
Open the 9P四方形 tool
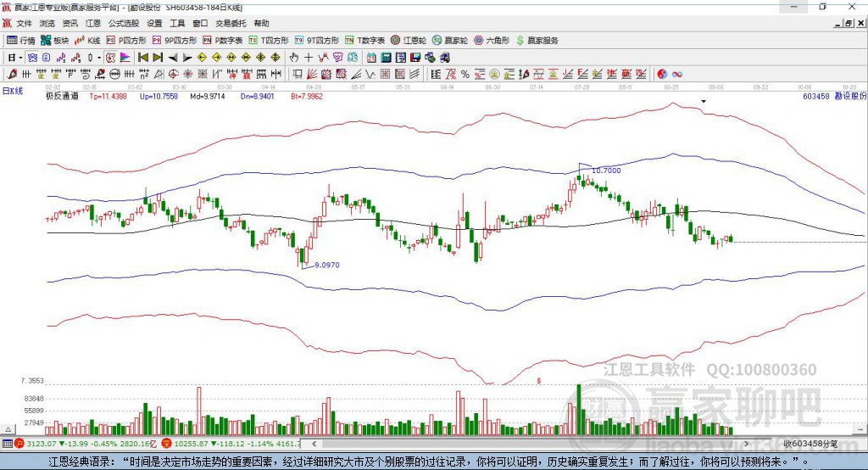click(x=175, y=41)
